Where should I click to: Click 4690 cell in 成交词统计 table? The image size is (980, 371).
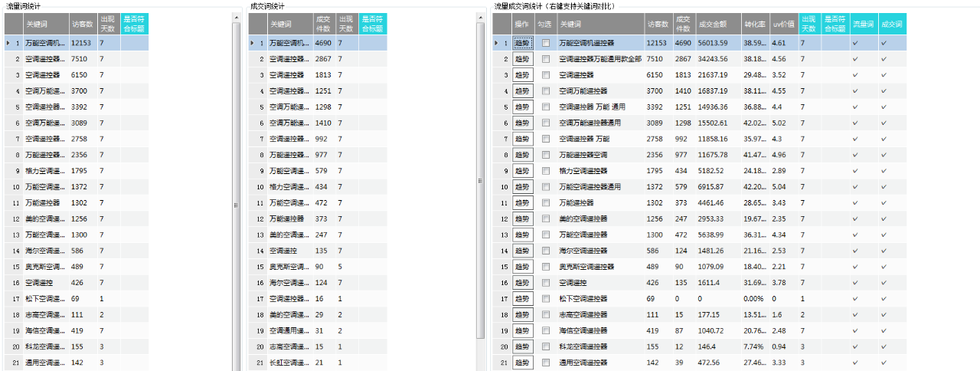(x=324, y=44)
